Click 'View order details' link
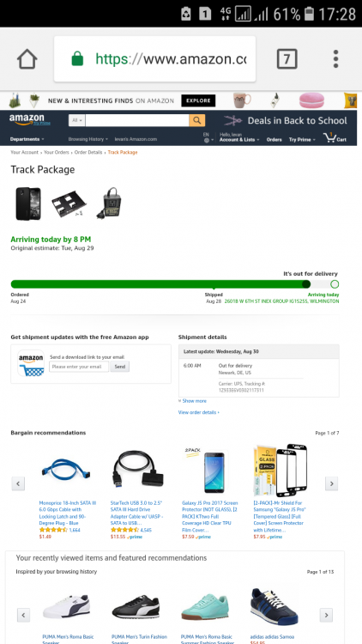Viewport: 362px width, 644px height. (199, 412)
